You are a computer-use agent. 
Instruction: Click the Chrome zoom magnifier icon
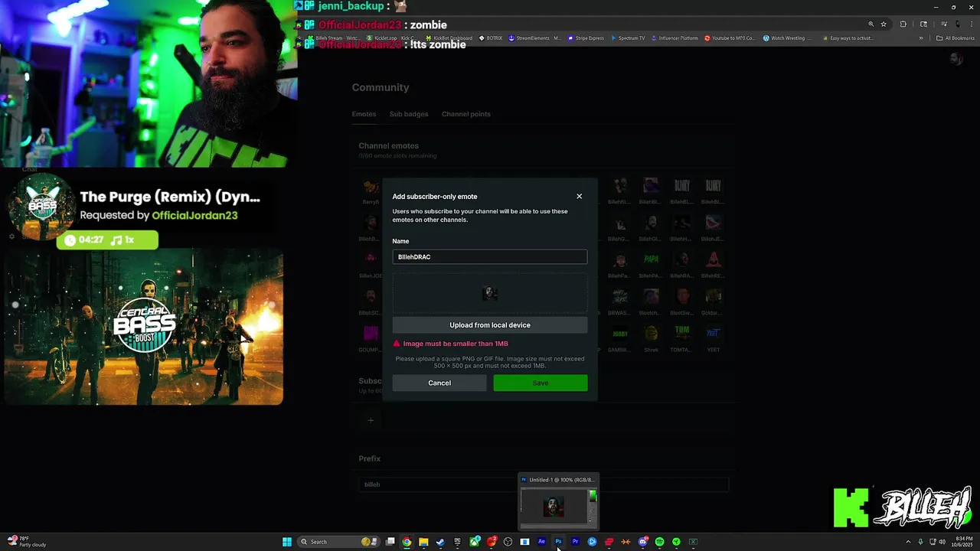point(871,24)
